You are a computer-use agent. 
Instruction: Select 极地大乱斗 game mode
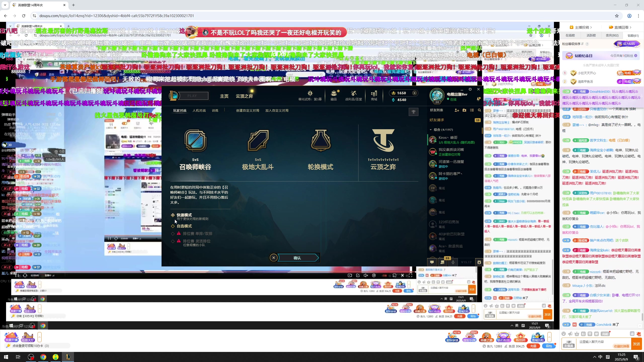(258, 150)
